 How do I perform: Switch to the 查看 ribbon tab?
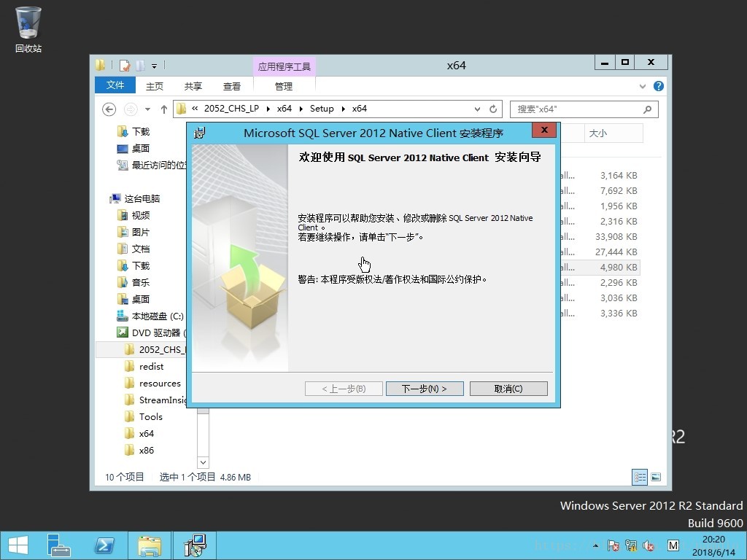231,86
